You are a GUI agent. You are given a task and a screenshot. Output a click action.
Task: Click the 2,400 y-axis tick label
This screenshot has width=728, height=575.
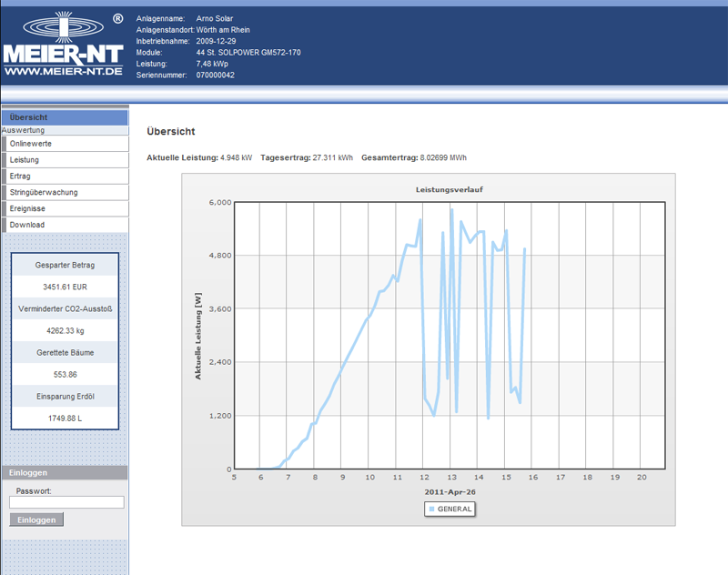click(x=220, y=362)
